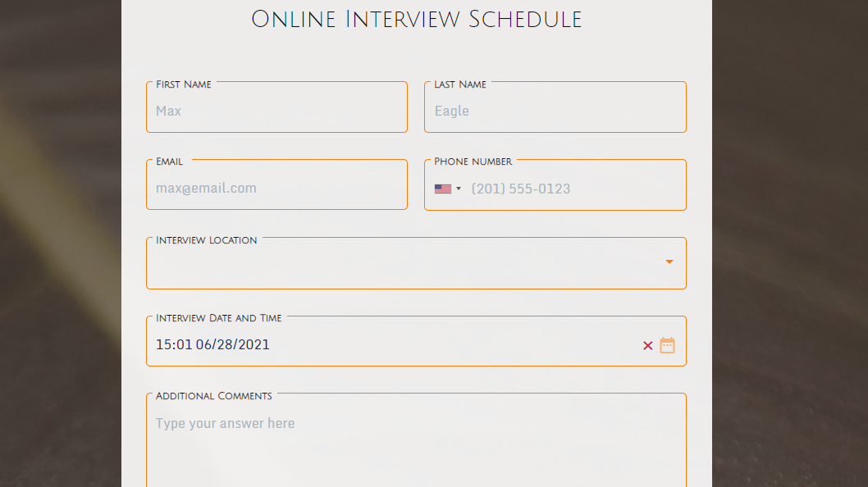
Task: Click the Additional Comments label
Action: tap(213, 396)
